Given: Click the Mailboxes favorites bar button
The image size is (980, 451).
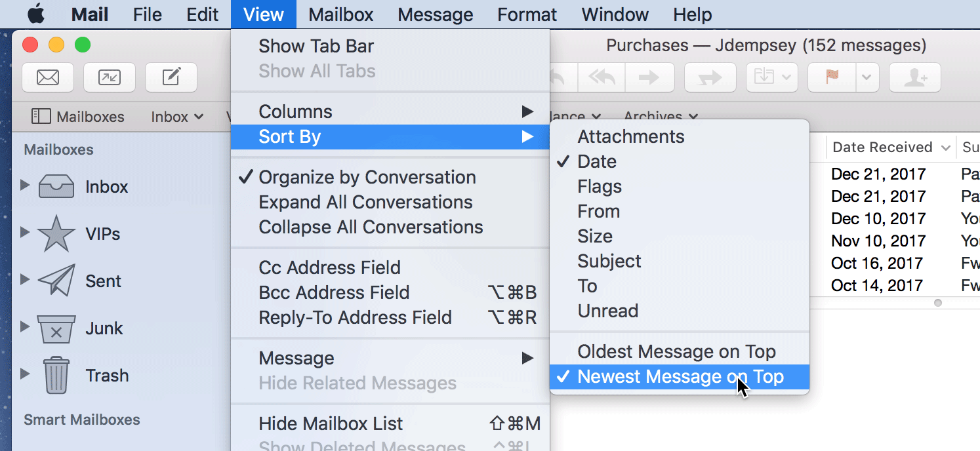Looking at the screenshot, I should point(78,117).
